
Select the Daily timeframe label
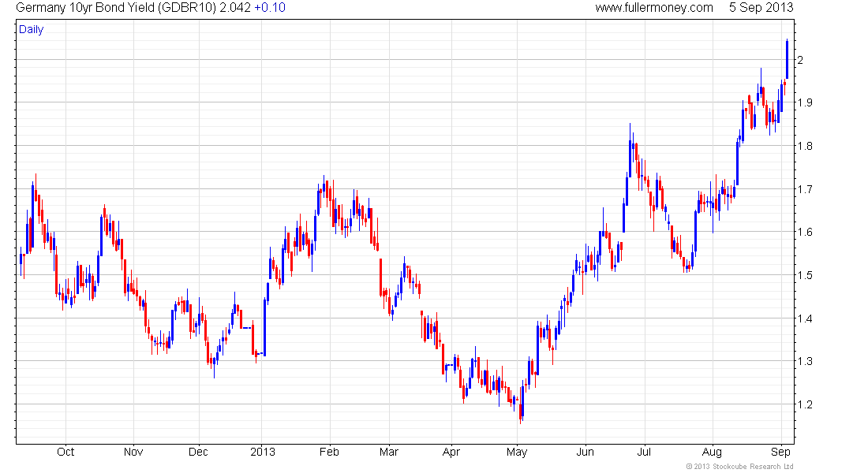coord(32,30)
